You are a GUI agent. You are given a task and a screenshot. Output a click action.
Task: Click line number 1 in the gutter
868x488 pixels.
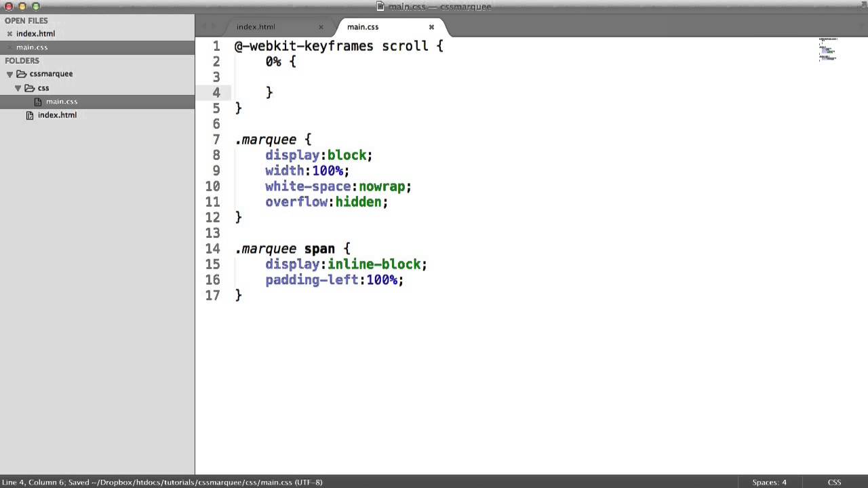click(216, 46)
